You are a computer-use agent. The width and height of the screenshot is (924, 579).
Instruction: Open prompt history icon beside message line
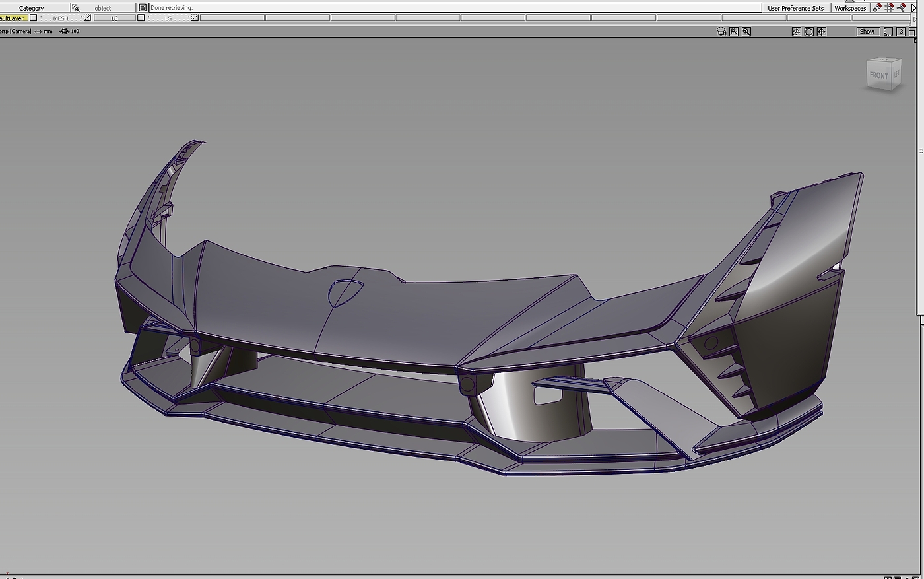click(x=143, y=8)
